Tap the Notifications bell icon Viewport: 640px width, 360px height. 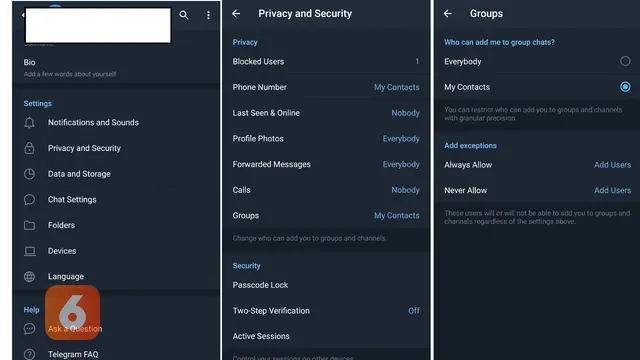29,122
